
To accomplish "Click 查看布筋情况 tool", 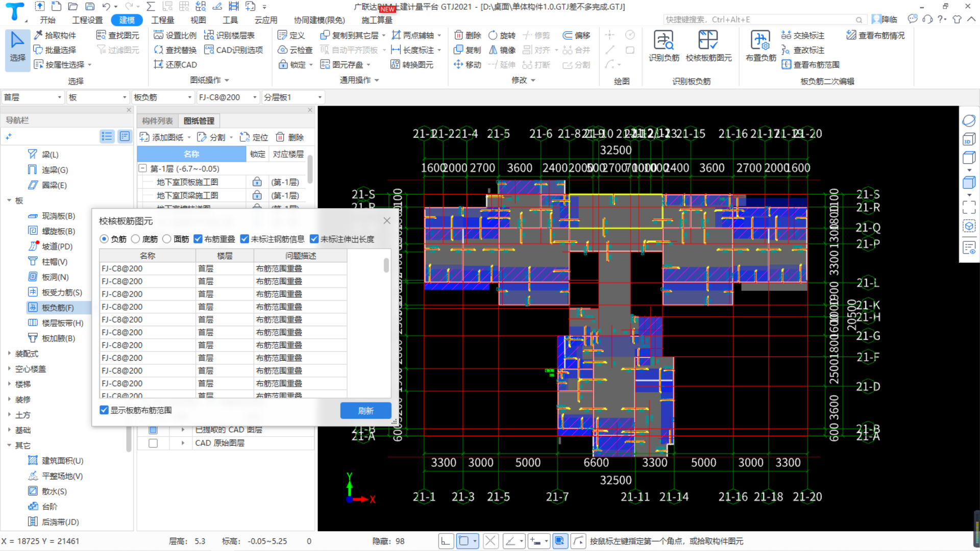I will point(876,35).
